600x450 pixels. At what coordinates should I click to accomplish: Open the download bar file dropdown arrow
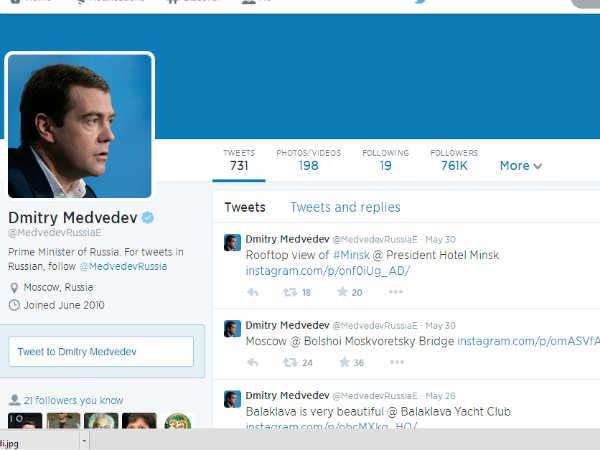(84, 441)
